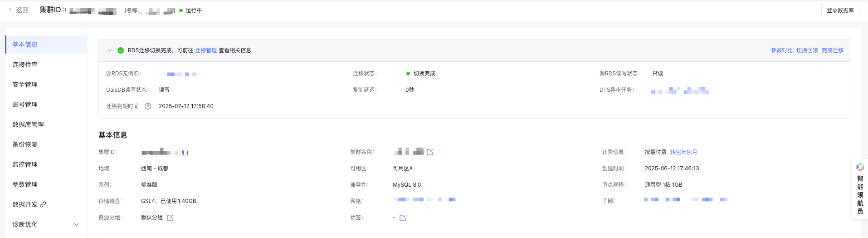Collapse the RDS migration info panel
This screenshot has height=238, width=868.
point(110,50)
